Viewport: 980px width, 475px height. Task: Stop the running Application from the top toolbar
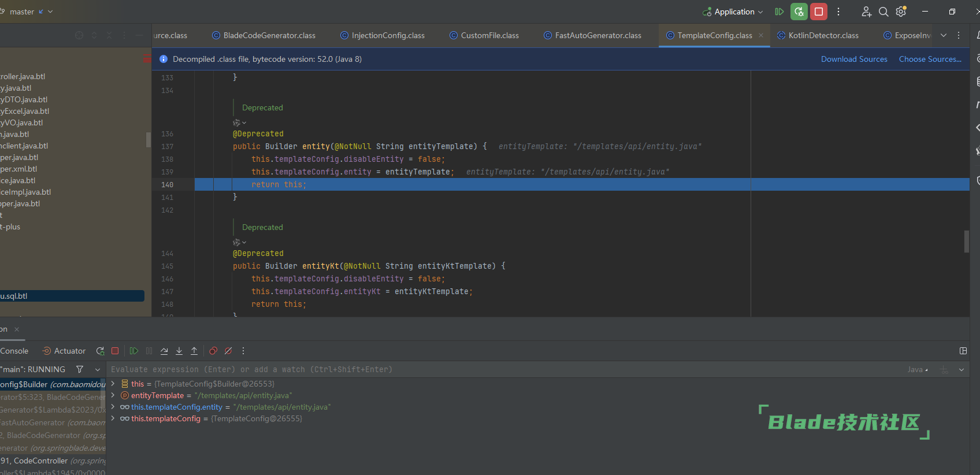[x=819, y=12]
